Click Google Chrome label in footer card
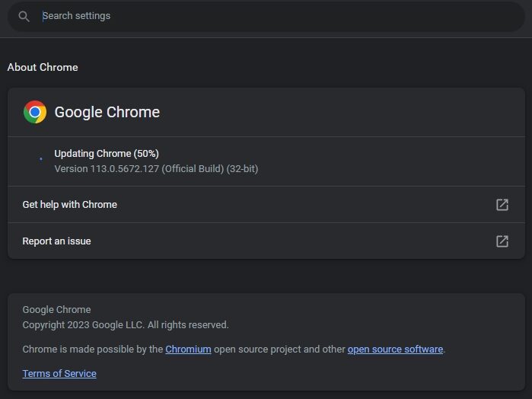This screenshot has width=532, height=399. pyautogui.click(x=56, y=310)
